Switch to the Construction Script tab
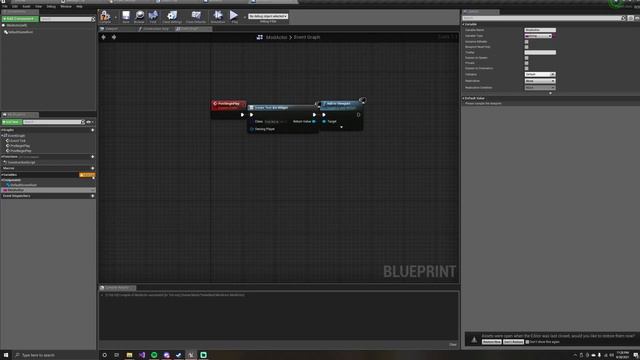The image size is (640, 360). 156,29
